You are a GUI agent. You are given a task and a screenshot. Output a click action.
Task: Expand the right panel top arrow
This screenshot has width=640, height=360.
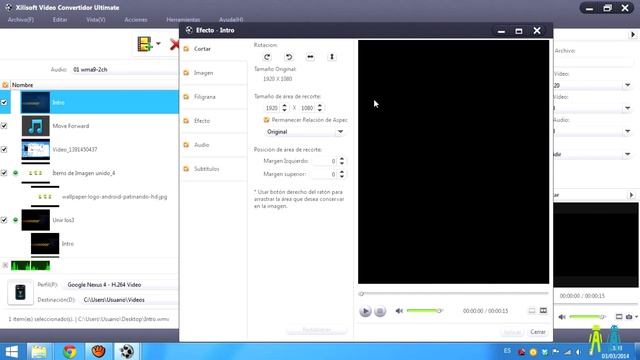point(633,35)
